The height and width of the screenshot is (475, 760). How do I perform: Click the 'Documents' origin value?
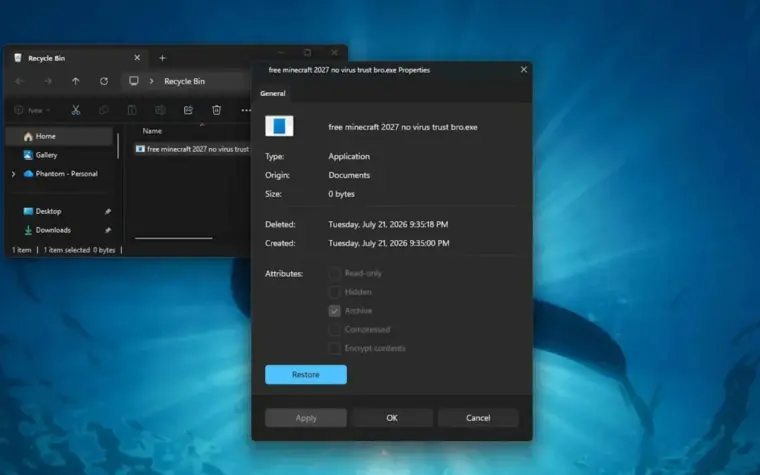(x=349, y=175)
